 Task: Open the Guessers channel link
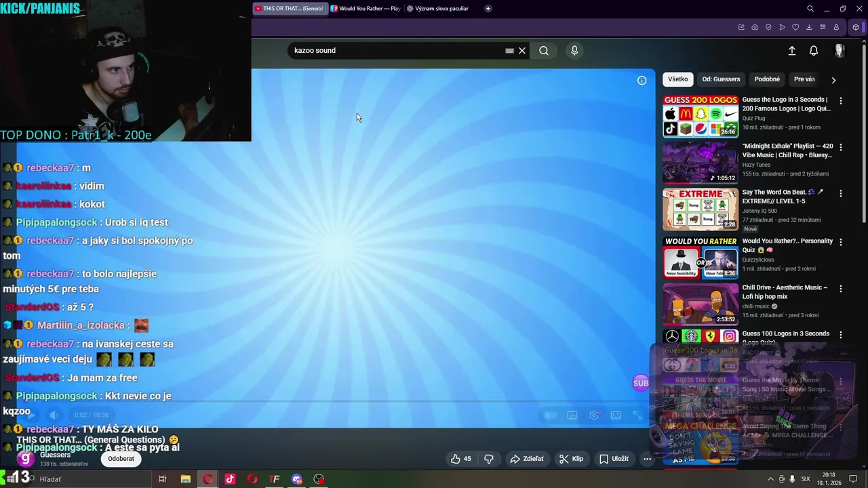pyautogui.click(x=56, y=455)
